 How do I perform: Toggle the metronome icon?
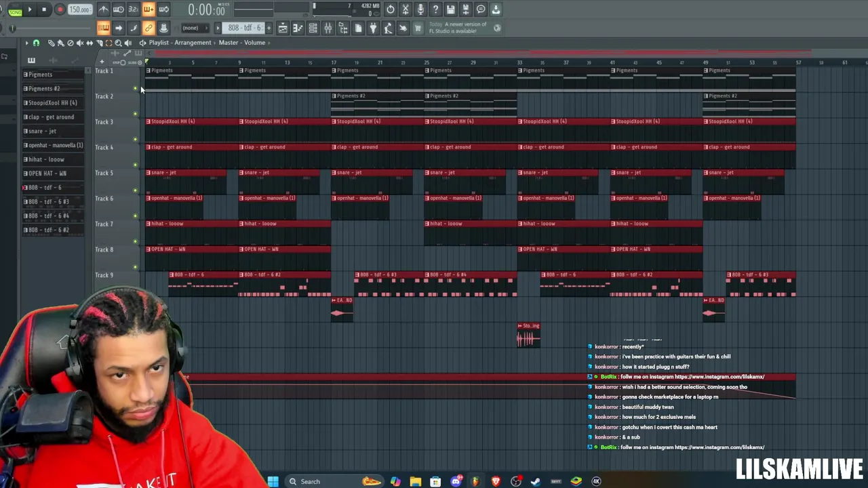(x=103, y=9)
